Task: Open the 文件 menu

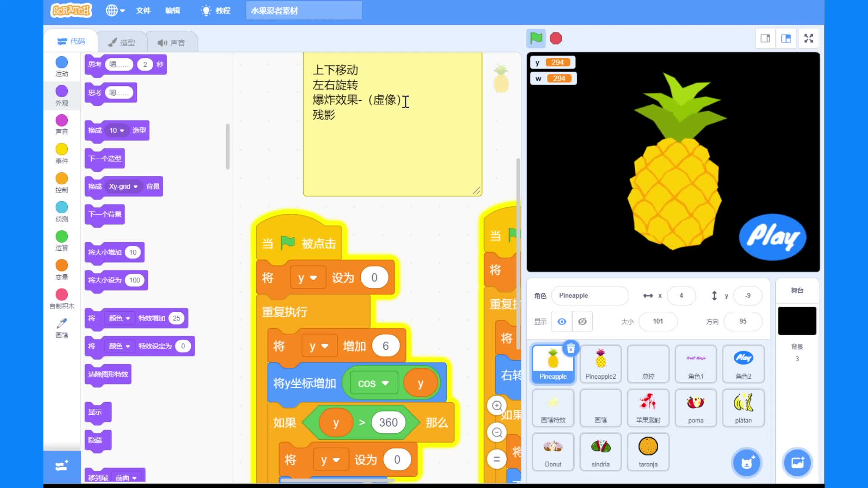Action: 143,10
